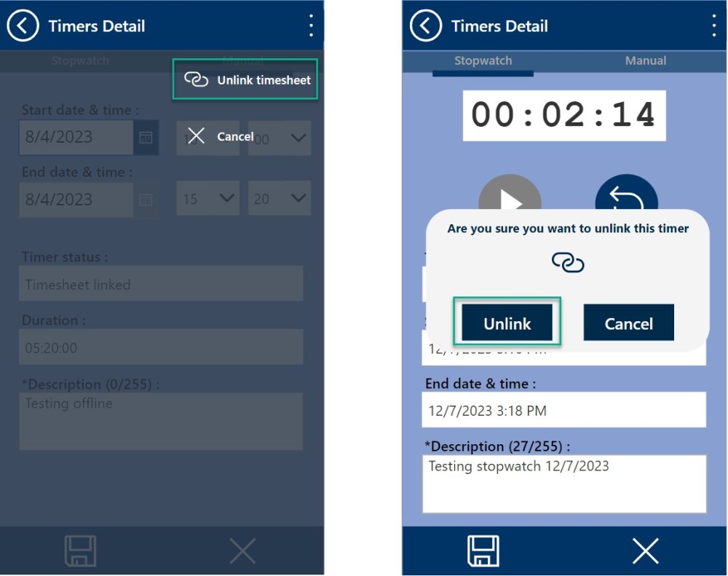Click the Start date field showing 8/4/2023
The width and height of the screenshot is (728, 576).
pos(76,138)
